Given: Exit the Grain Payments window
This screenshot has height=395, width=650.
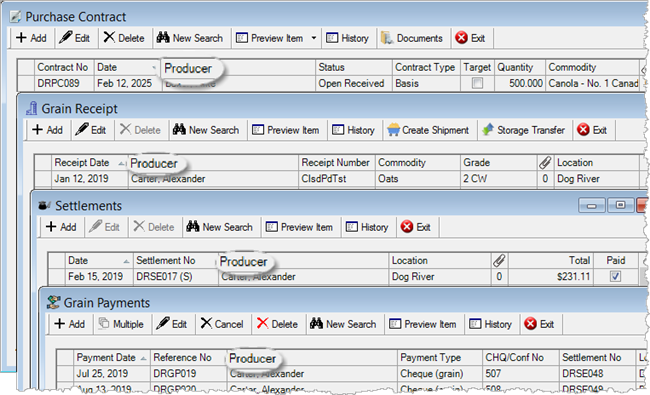Looking at the screenshot, I should tap(539, 324).
